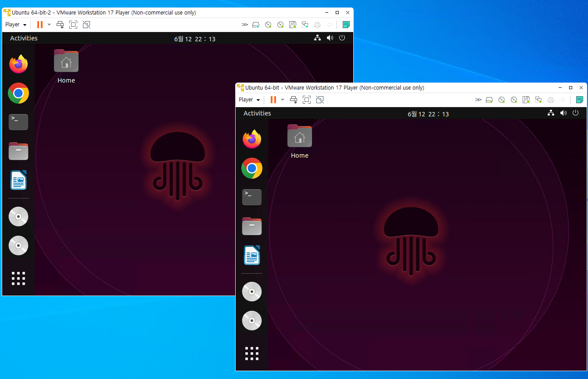
Task: Pause the Ubuntu 64-bit virtual machine
Action: click(x=273, y=100)
